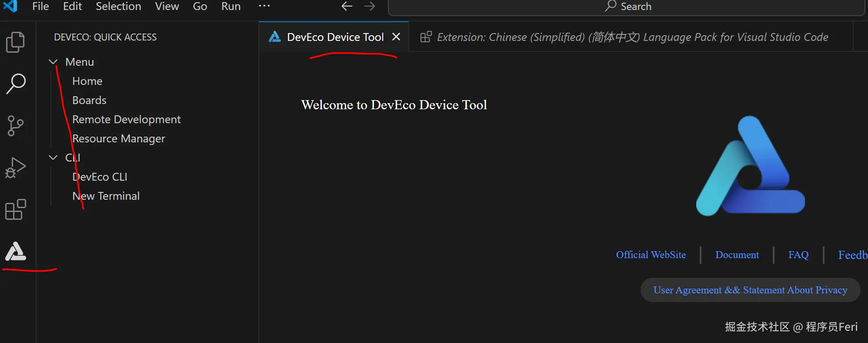This screenshot has width=868, height=343.
Task: Collapse the Menu tree section
Action: (53, 62)
